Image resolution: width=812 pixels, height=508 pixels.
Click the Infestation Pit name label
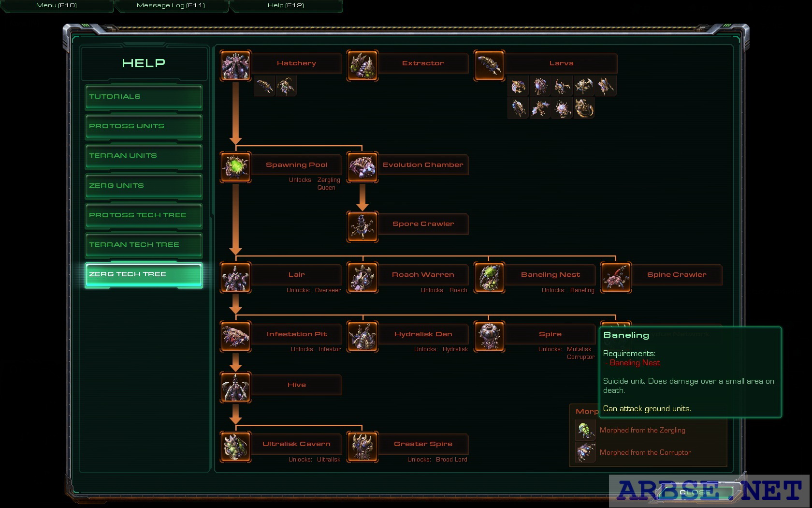click(x=297, y=334)
